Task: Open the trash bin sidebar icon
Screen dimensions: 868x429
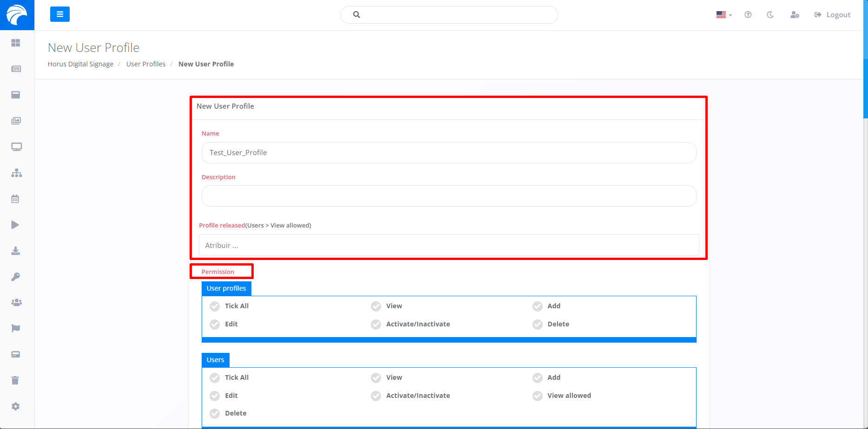Action: [15, 381]
